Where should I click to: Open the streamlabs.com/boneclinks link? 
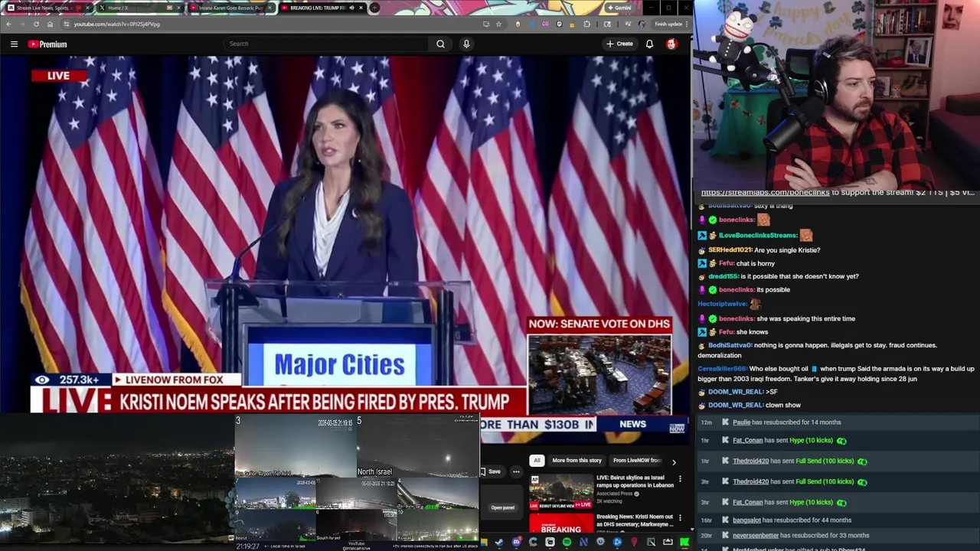tap(765, 193)
